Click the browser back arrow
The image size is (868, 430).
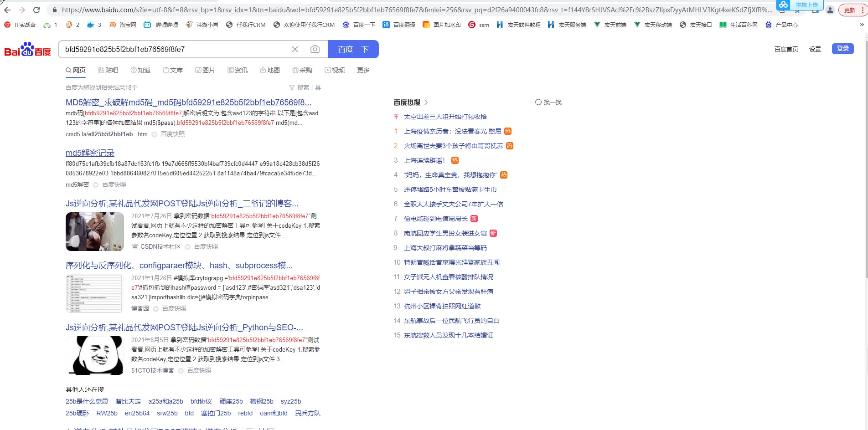pyautogui.click(x=7, y=10)
